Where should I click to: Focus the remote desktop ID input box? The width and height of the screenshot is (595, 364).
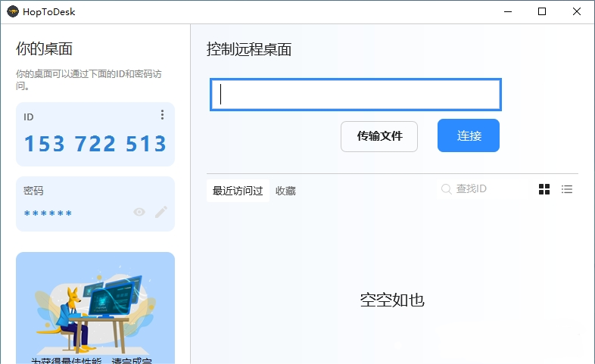[356, 95]
